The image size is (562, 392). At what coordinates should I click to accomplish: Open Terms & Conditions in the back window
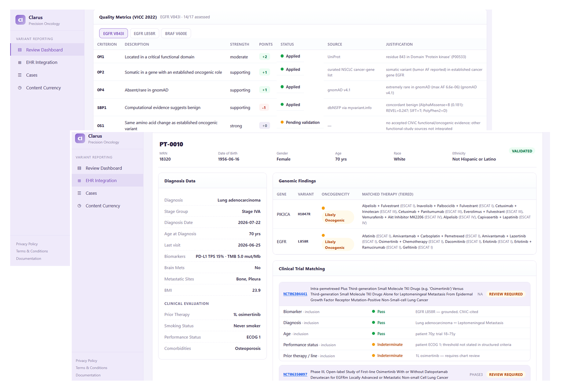[32, 251]
